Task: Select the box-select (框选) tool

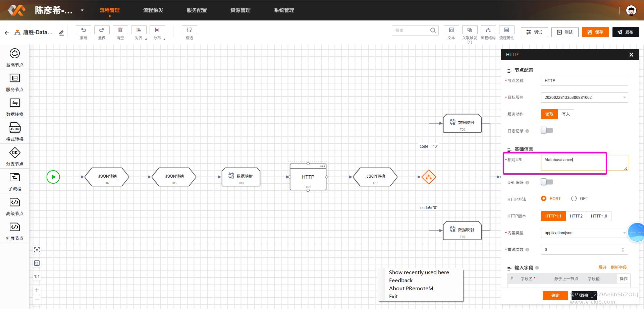Action: coord(189,30)
